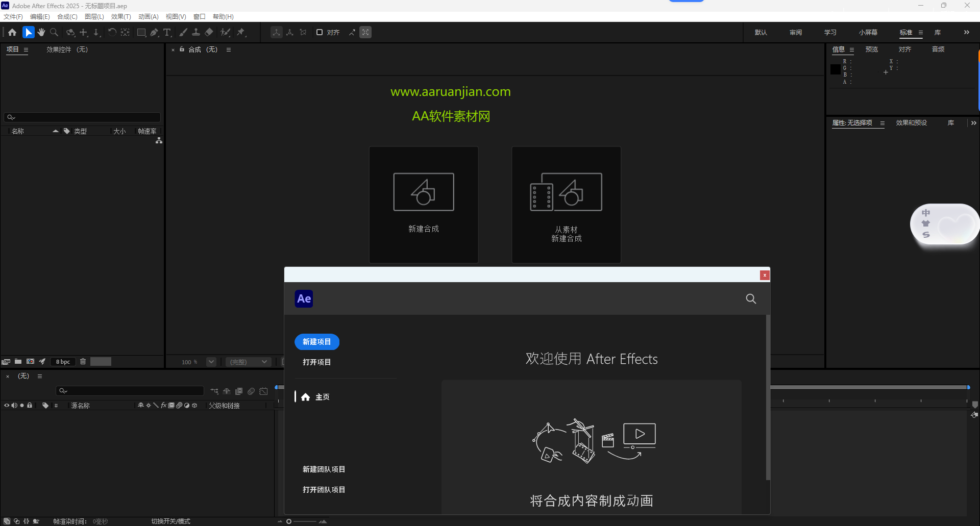
Task: Click the 新建合成 card in the composition area
Action: click(x=424, y=204)
